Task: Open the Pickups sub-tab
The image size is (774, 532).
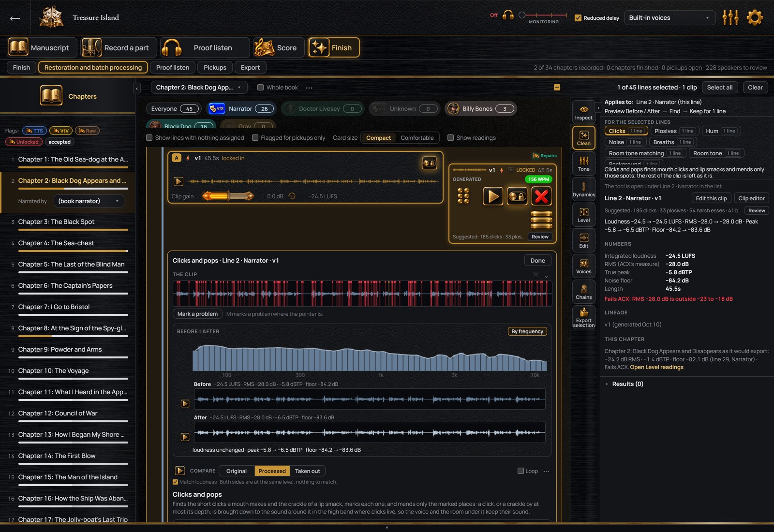Action: (215, 68)
